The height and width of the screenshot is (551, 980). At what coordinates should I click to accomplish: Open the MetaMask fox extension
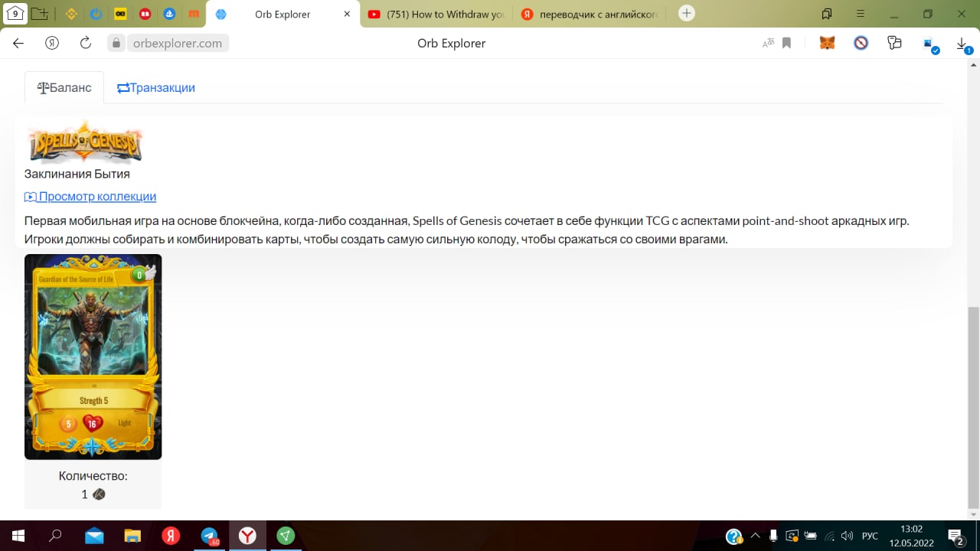pyautogui.click(x=827, y=43)
